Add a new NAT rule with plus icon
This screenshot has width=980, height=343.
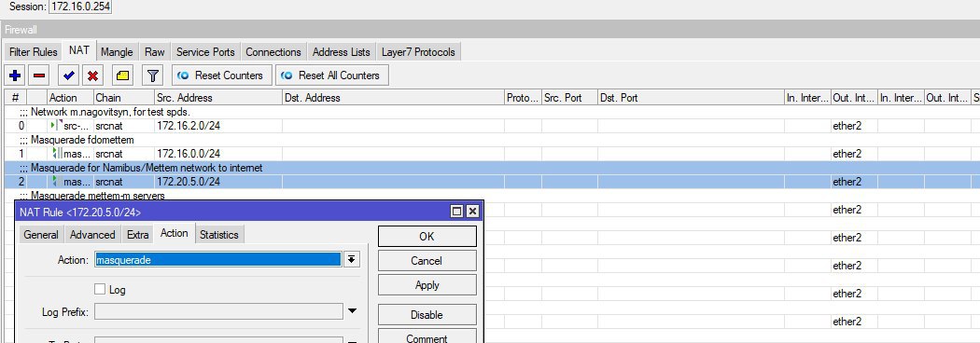(x=15, y=75)
